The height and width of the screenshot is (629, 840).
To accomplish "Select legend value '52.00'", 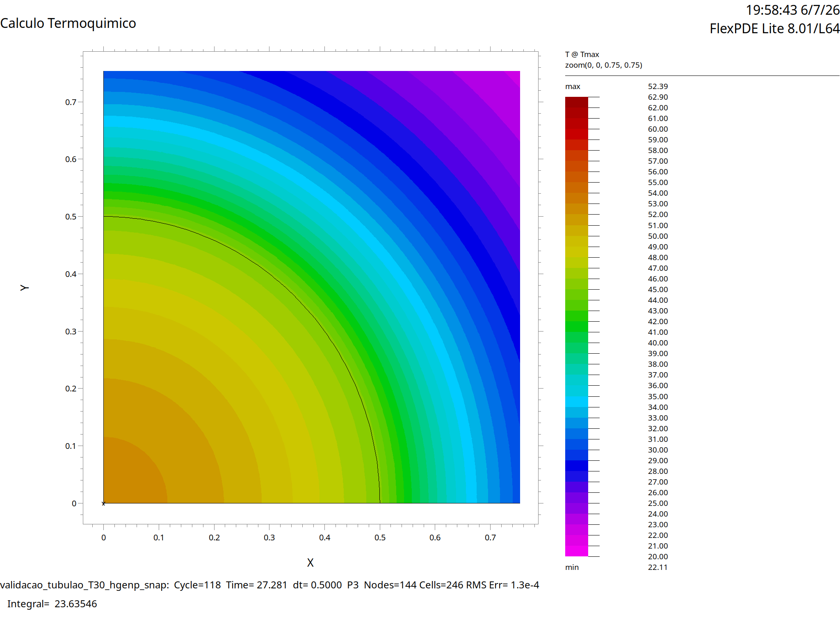I will click(658, 215).
